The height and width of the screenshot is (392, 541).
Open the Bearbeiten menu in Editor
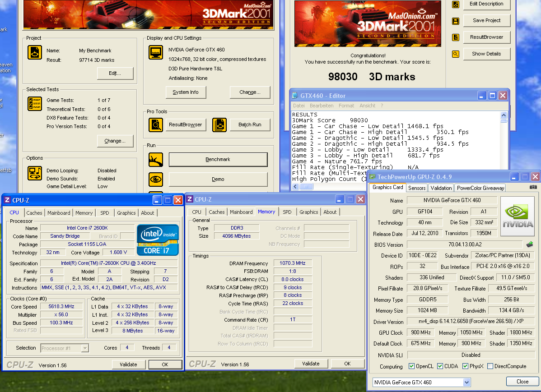pos(322,106)
